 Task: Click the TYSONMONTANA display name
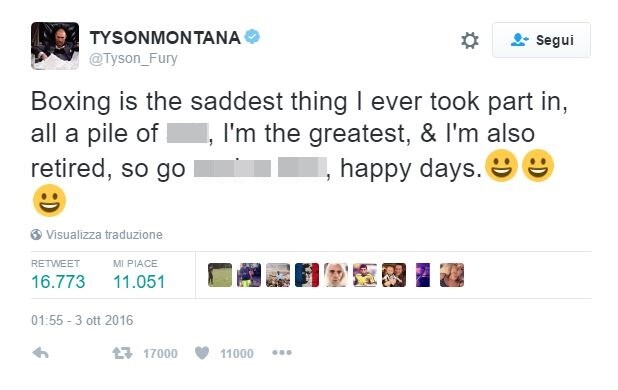(x=165, y=38)
